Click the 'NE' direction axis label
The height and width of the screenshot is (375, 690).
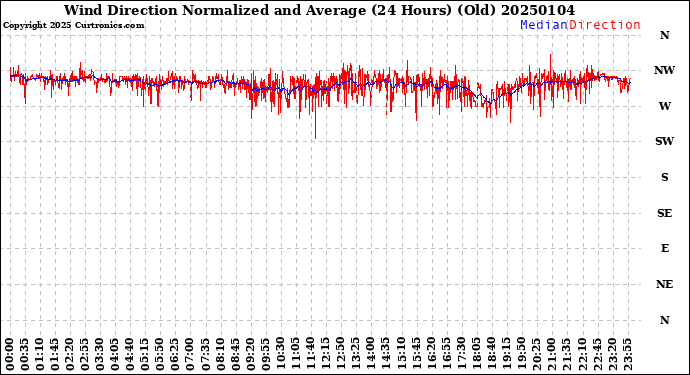pyautogui.click(x=664, y=284)
